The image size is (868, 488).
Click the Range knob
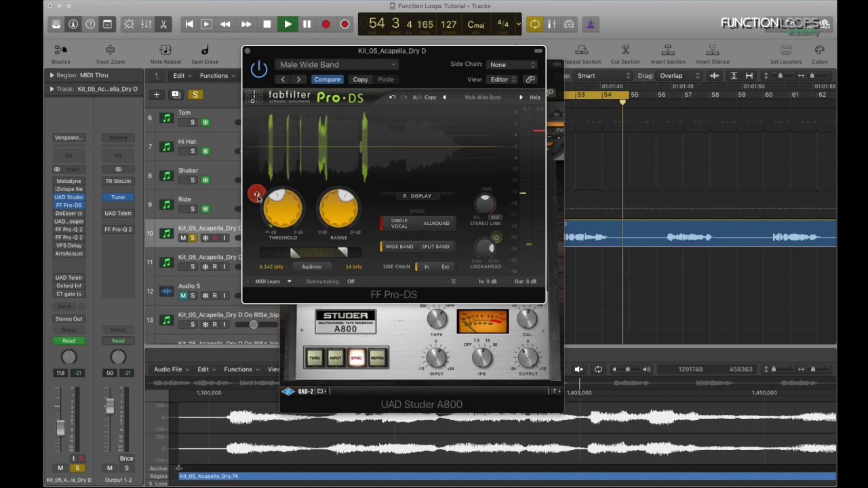(x=338, y=208)
